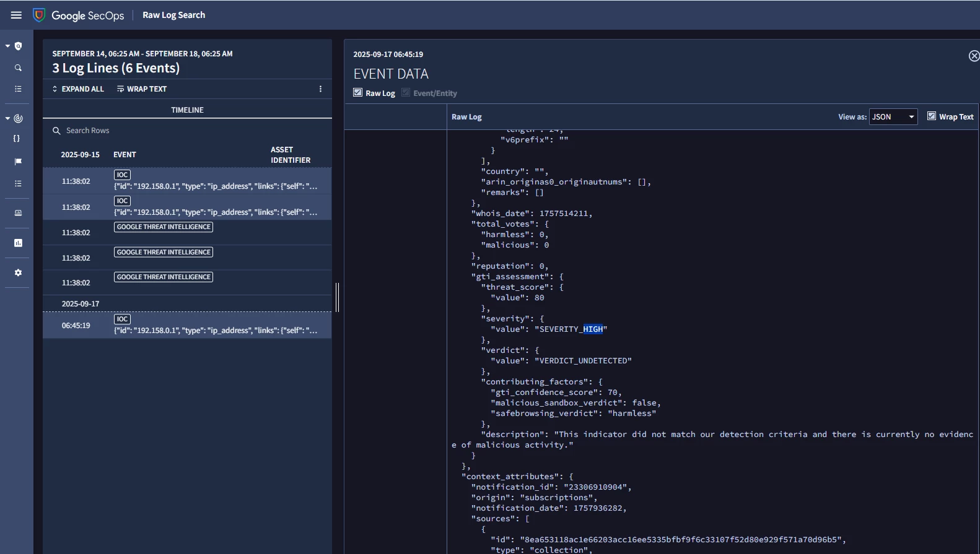Click the 2025-09-15 date header
The height and width of the screenshot is (554, 980).
coord(80,155)
